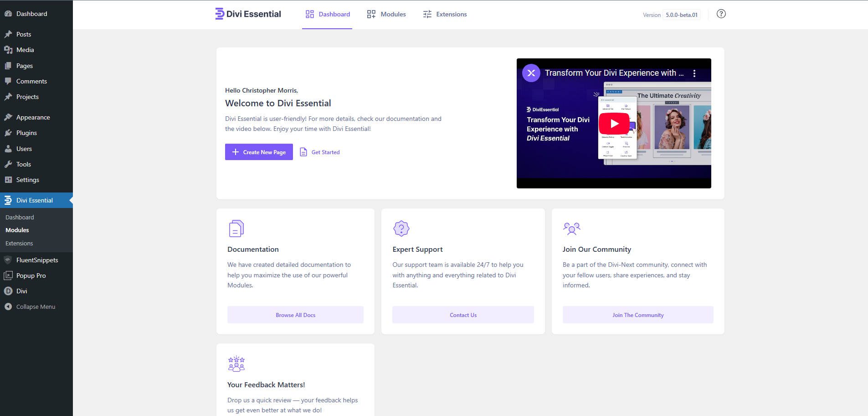Open the Appearance section
The height and width of the screenshot is (416, 868).
point(33,117)
